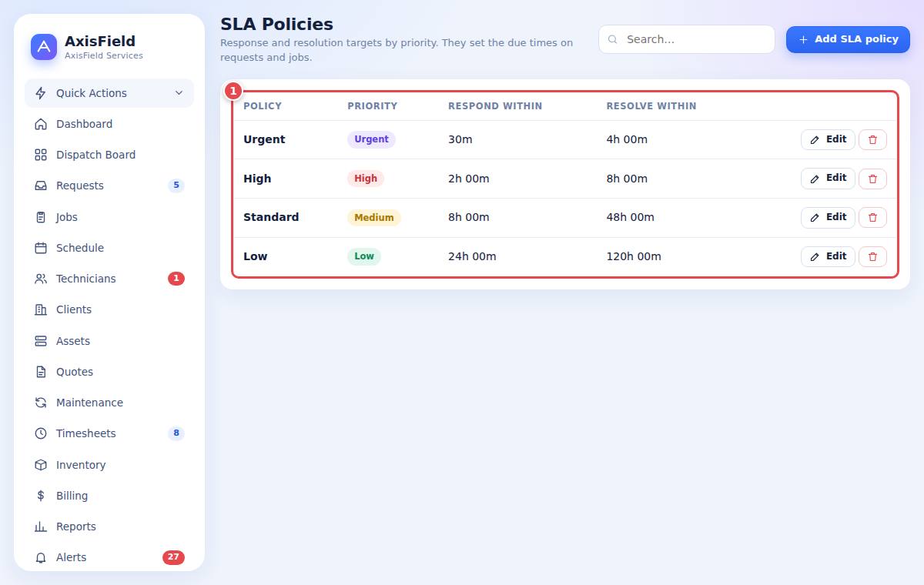Go to Maintenance

coord(109,403)
